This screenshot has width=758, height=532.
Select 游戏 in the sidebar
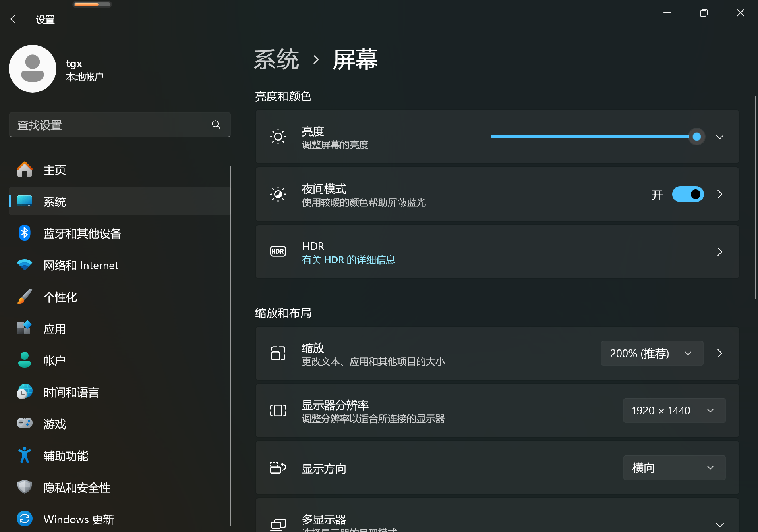click(119, 424)
